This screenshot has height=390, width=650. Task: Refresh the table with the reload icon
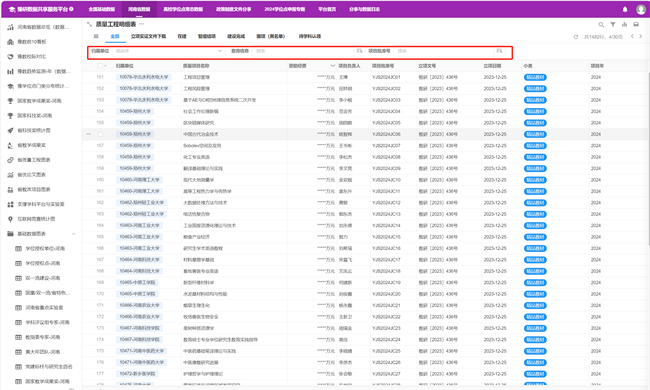575,37
